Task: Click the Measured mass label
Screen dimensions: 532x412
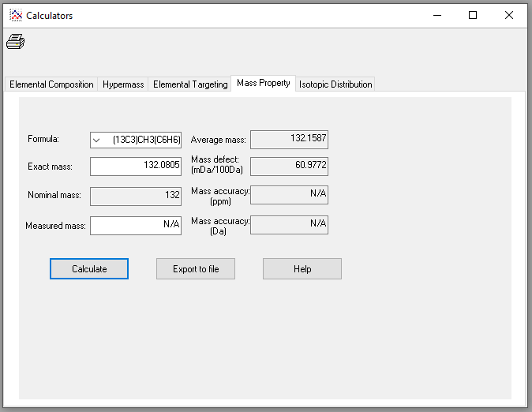Action: pyautogui.click(x=55, y=226)
